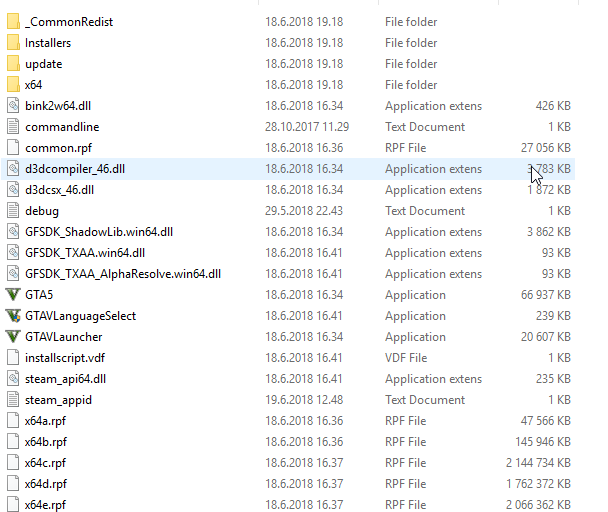Select the _CommonRedist folder icon
Viewport: 608px width, 512px height.
tap(13, 21)
